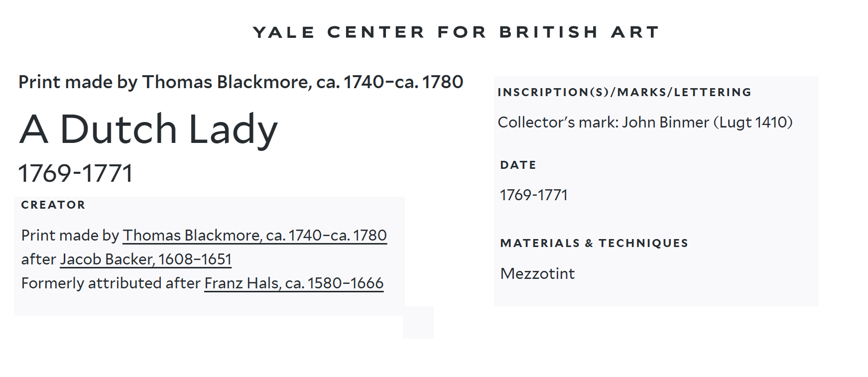Click the small gray square below the Creator panel
Viewport: 868px width, 377px height.
[418, 323]
